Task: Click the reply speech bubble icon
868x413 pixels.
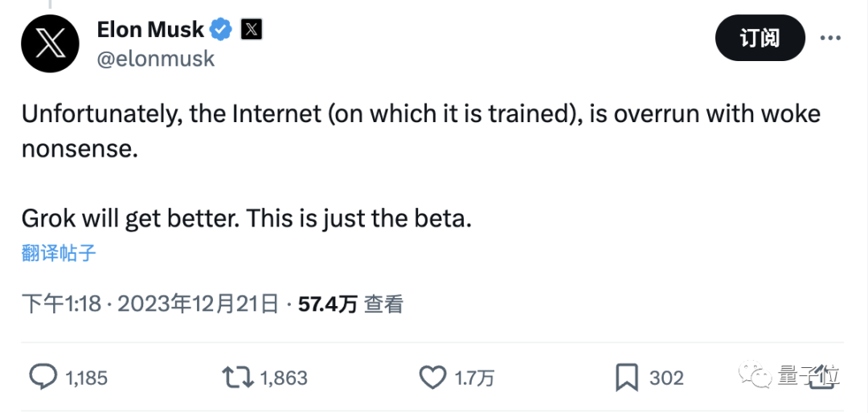Action: pyautogui.click(x=43, y=377)
